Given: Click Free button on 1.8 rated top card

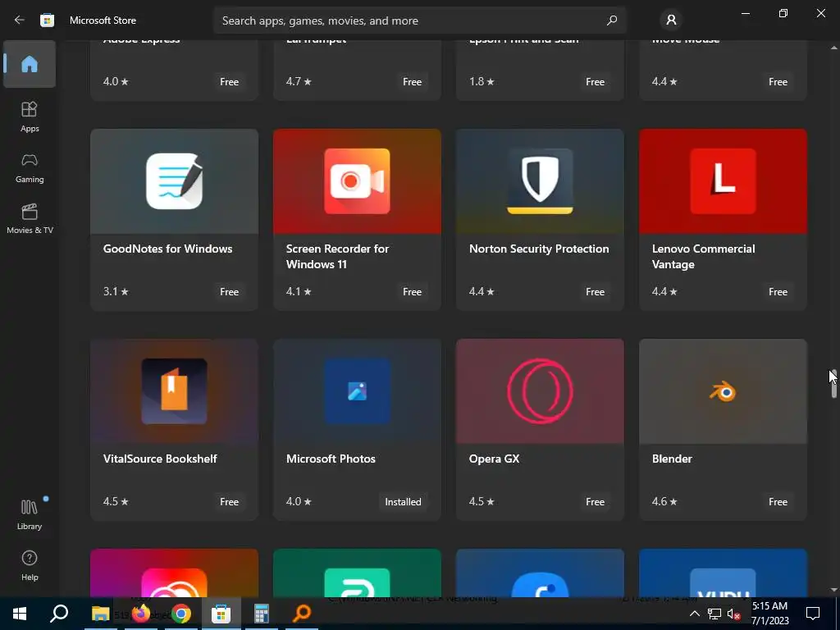Looking at the screenshot, I should click(596, 81).
